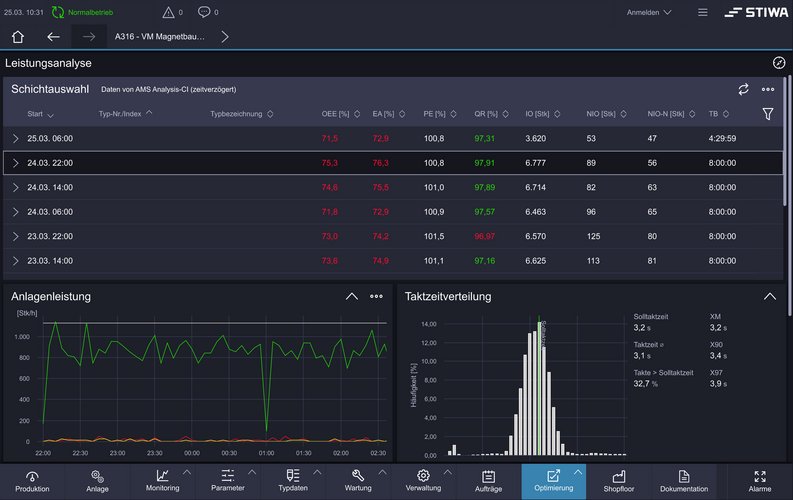
Task: Open the filter icon in table header
Action: click(767, 114)
